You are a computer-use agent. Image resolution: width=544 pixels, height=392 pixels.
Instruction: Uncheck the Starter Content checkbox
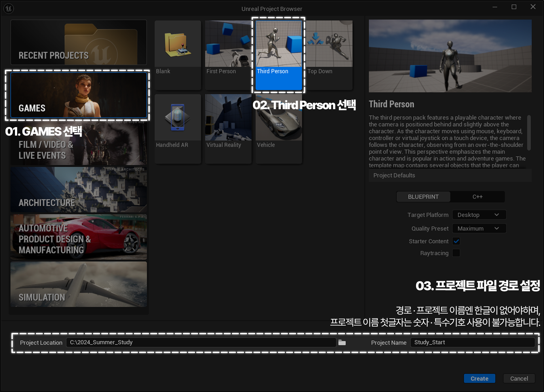click(x=456, y=241)
